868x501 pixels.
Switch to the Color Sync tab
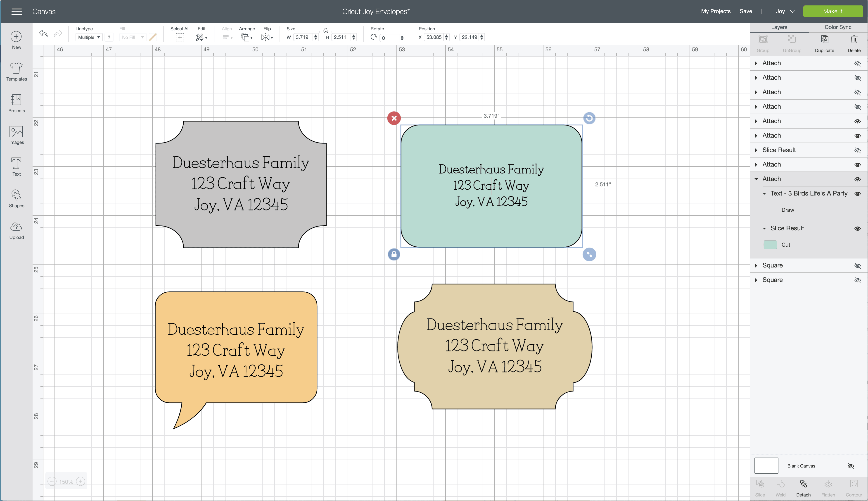[x=838, y=27]
